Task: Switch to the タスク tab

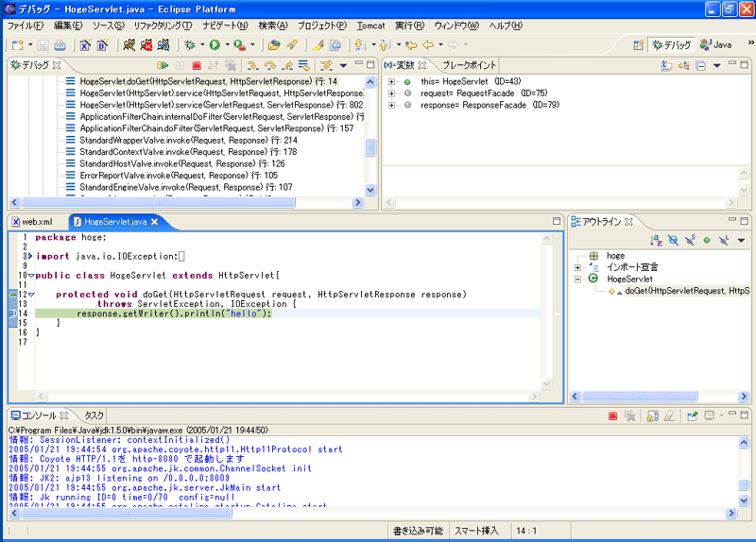Action: click(94, 415)
